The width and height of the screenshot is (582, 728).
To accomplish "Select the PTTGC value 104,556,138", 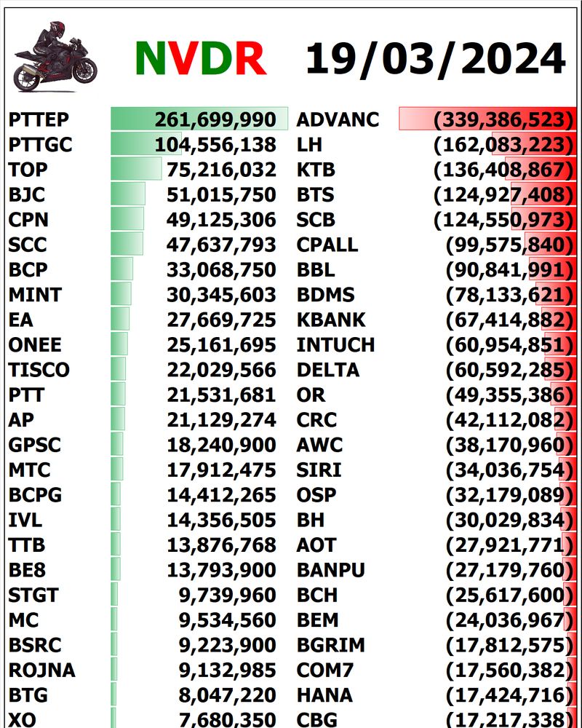I will pyautogui.click(x=215, y=144).
